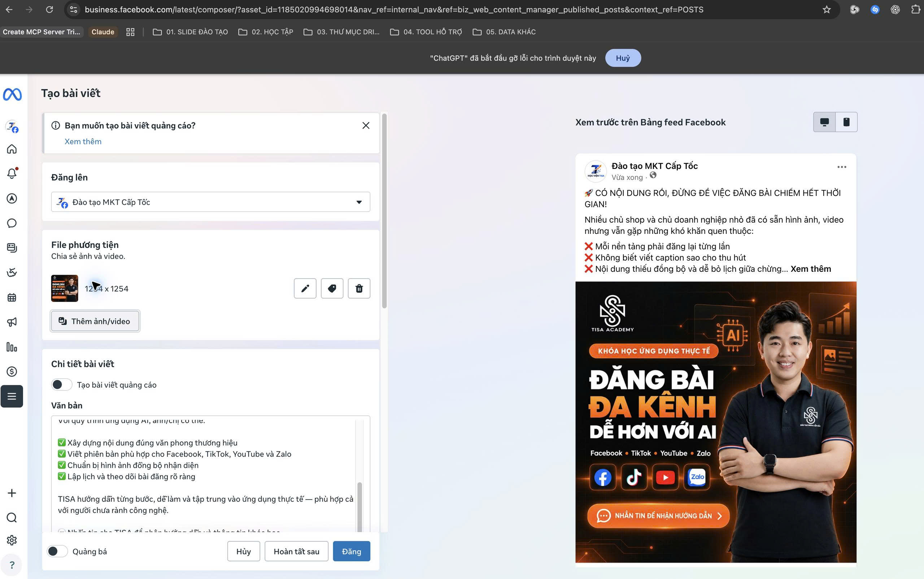The image size is (924, 579).
Task: Publish with the Đăng button
Action: click(x=352, y=552)
